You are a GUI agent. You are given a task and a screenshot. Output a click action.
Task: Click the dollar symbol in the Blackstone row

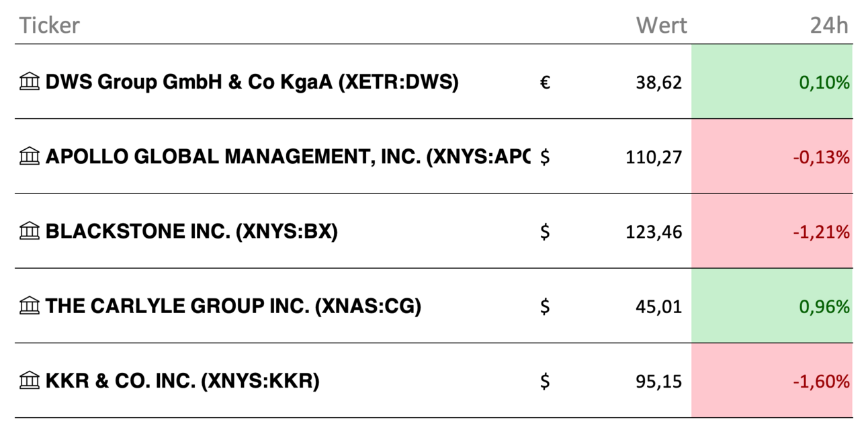tap(546, 232)
